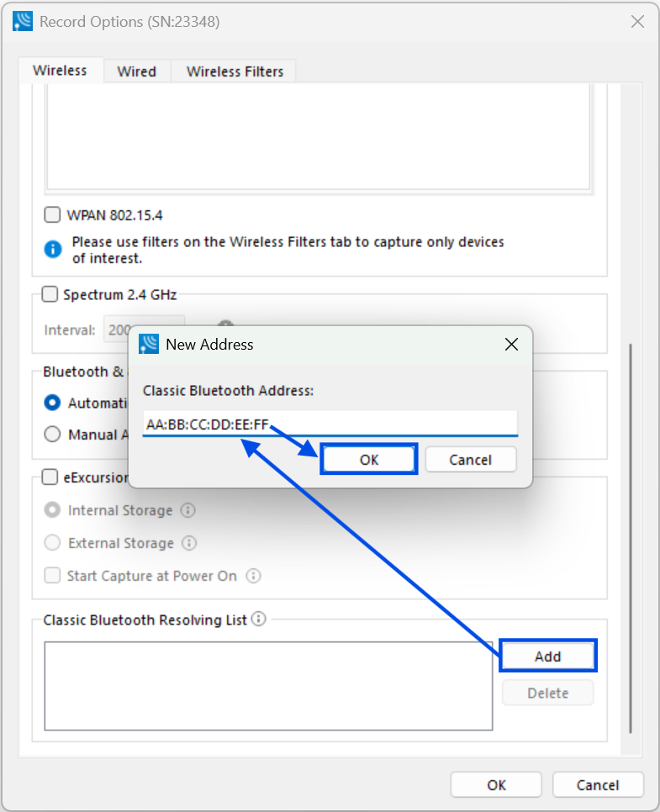Toggle Start Capture at Power On

52,575
